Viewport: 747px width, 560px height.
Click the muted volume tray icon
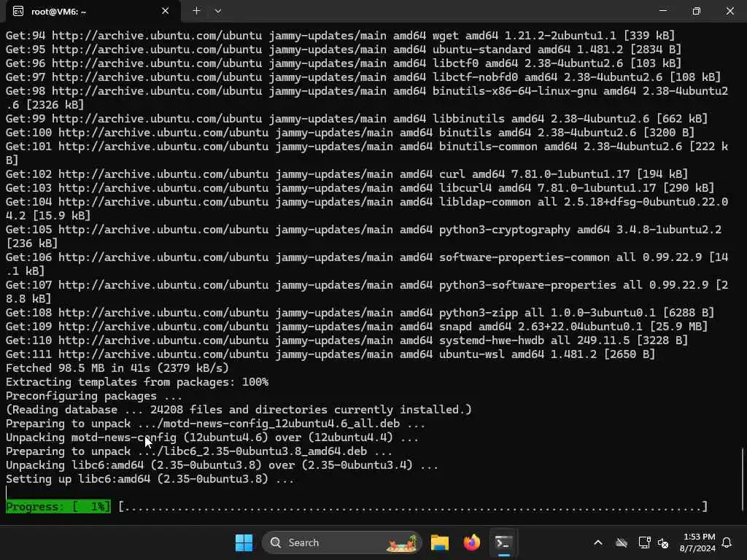662,542
